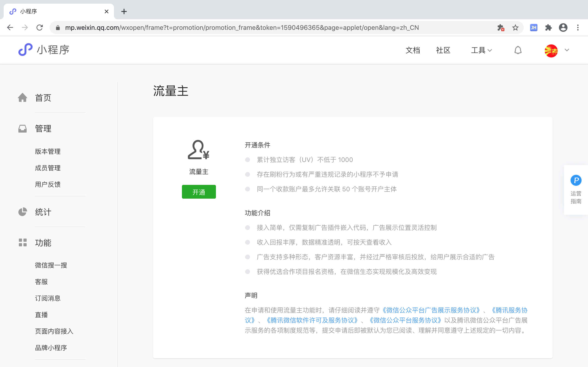
Task: Click the notification bell icon
Action: pyautogui.click(x=518, y=50)
